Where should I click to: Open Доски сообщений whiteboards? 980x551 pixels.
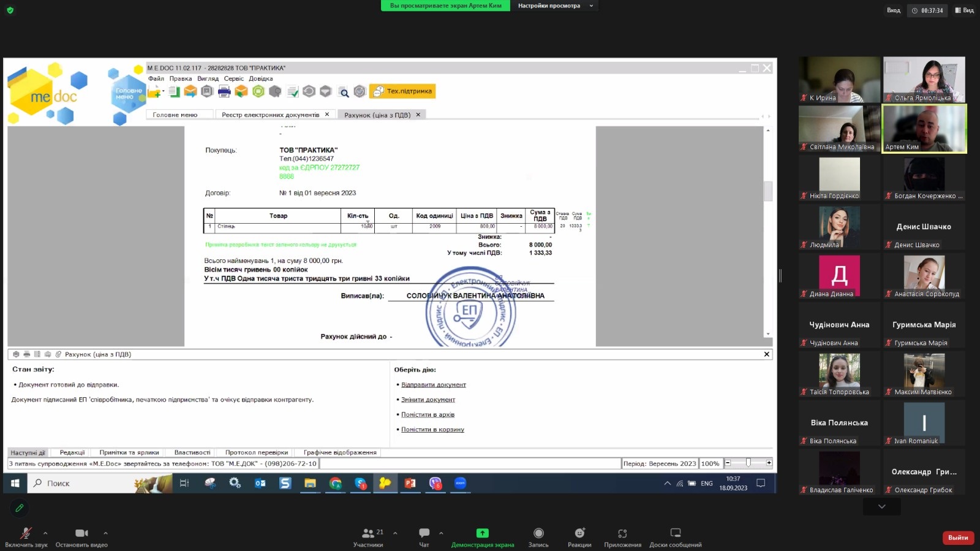[676, 538]
